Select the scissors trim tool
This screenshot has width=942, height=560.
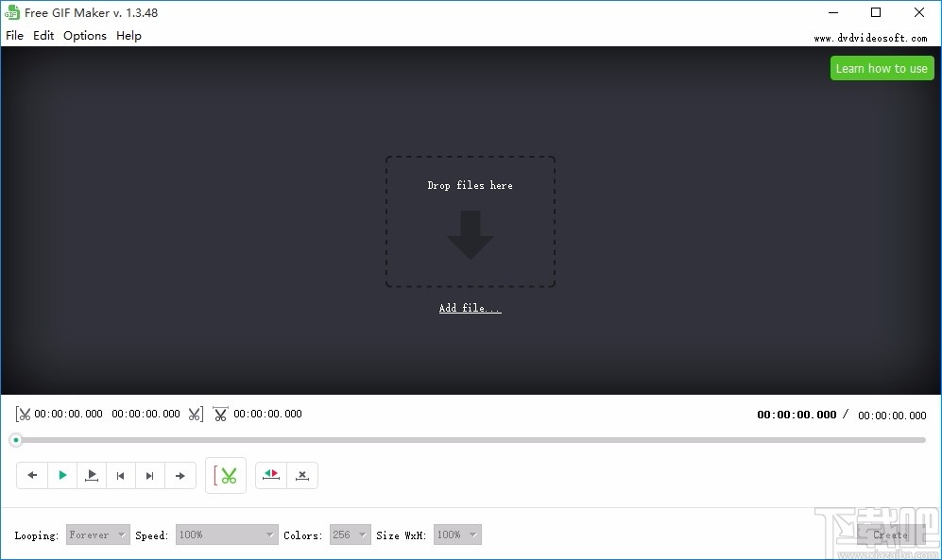[226, 475]
